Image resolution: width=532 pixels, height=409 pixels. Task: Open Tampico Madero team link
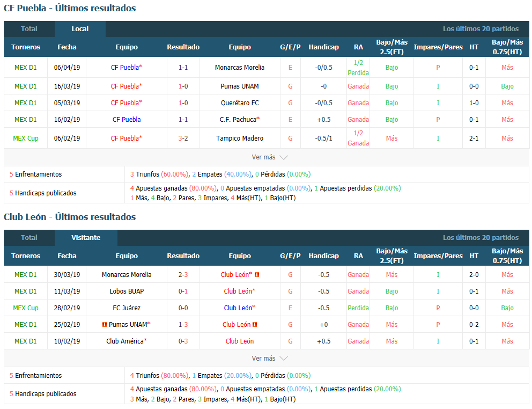(240, 138)
